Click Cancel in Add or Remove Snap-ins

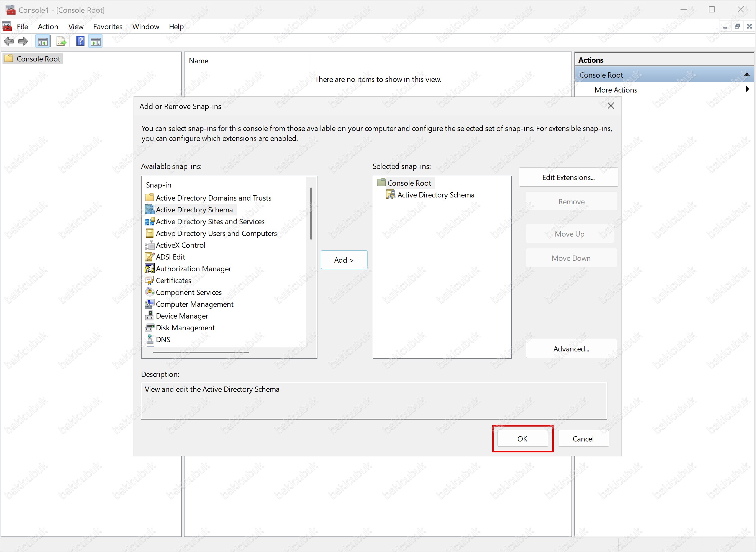coord(583,438)
